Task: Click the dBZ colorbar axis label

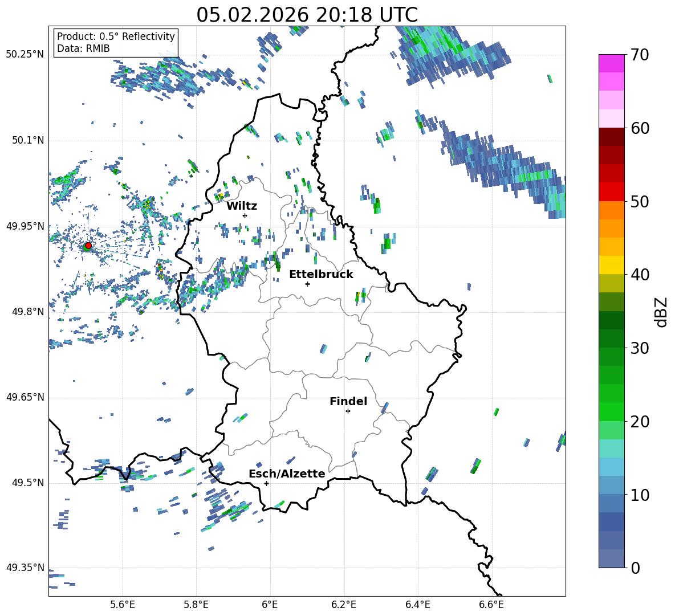Action: click(661, 312)
